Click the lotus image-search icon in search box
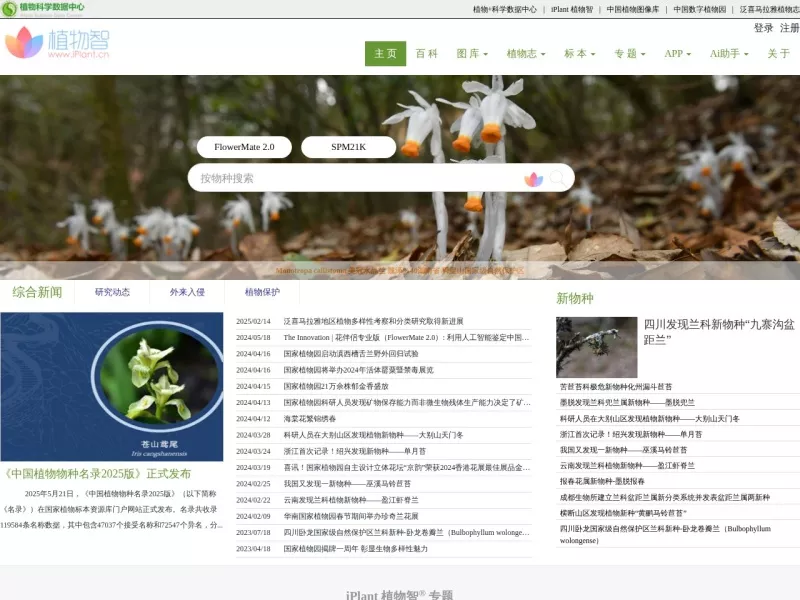 [533, 179]
